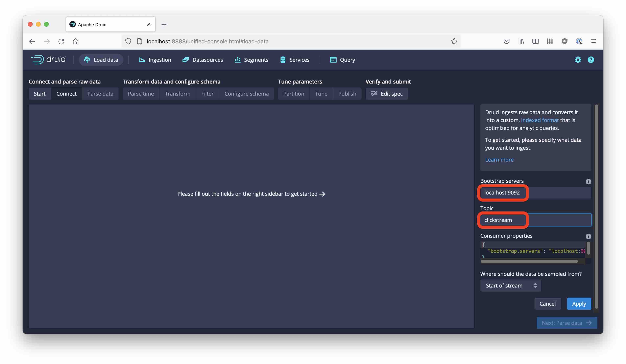Open the help question mark menu
This screenshot has width=626, height=364.
pyautogui.click(x=591, y=60)
